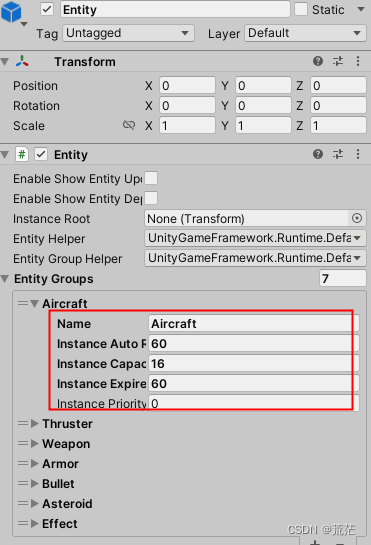The image size is (371, 545).
Task: Expand the Bullet group element
Action: [x=34, y=484]
